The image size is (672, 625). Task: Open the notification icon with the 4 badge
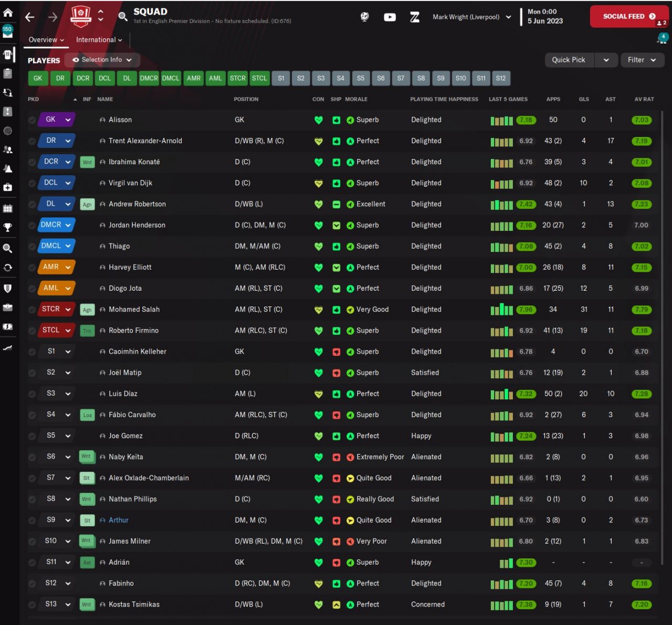coord(661,38)
